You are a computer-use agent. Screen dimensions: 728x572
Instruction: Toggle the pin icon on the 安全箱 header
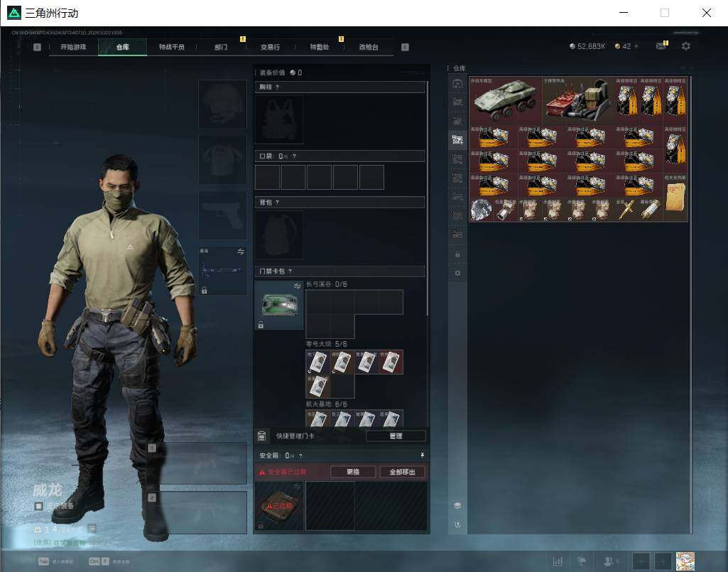tap(422, 455)
